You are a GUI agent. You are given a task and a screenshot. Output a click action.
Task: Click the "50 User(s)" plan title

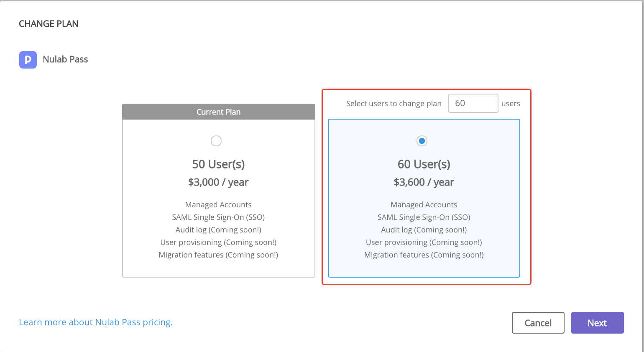click(218, 164)
